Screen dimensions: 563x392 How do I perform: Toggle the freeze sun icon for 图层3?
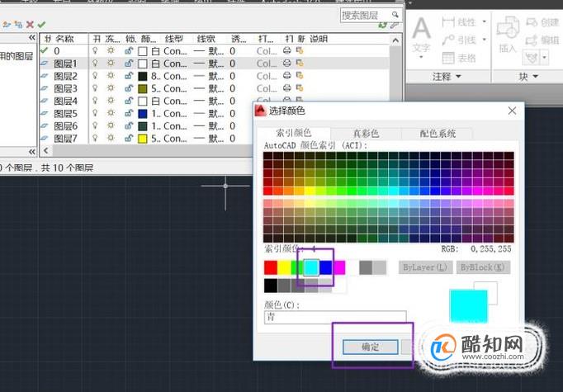tap(111, 88)
